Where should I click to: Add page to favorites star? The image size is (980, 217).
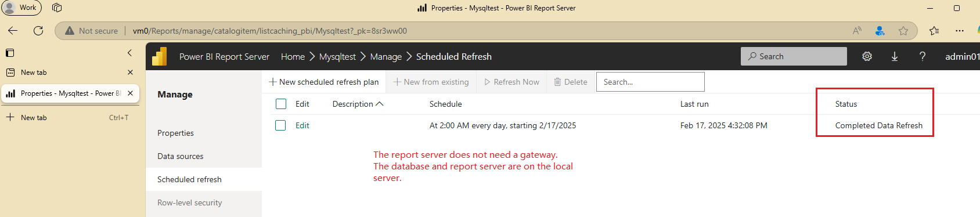pos(903,31)
